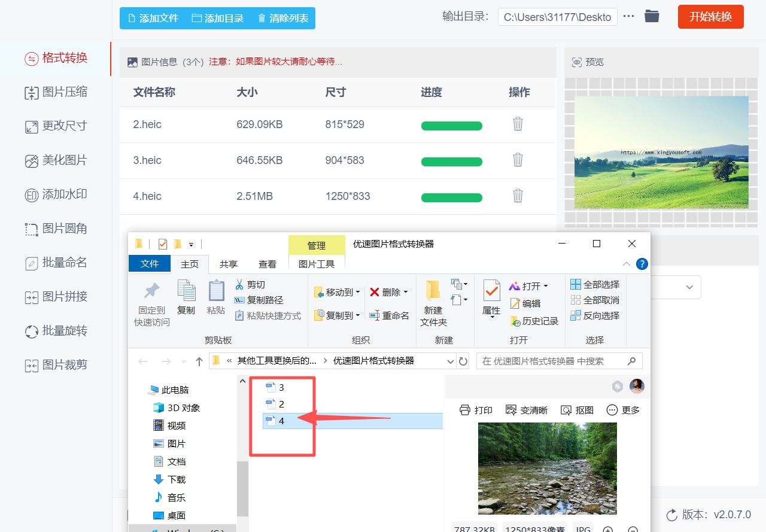This screenshot has height=532, width=766.
Task: Click the Explorer search input field
Action: click(x=559, y=361)
